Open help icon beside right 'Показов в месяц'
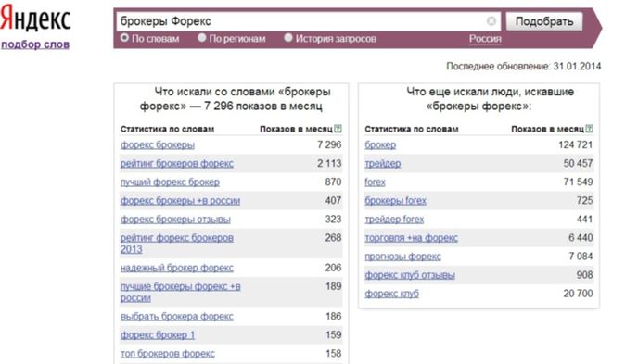The image size is (638, 364). [589, 129]
